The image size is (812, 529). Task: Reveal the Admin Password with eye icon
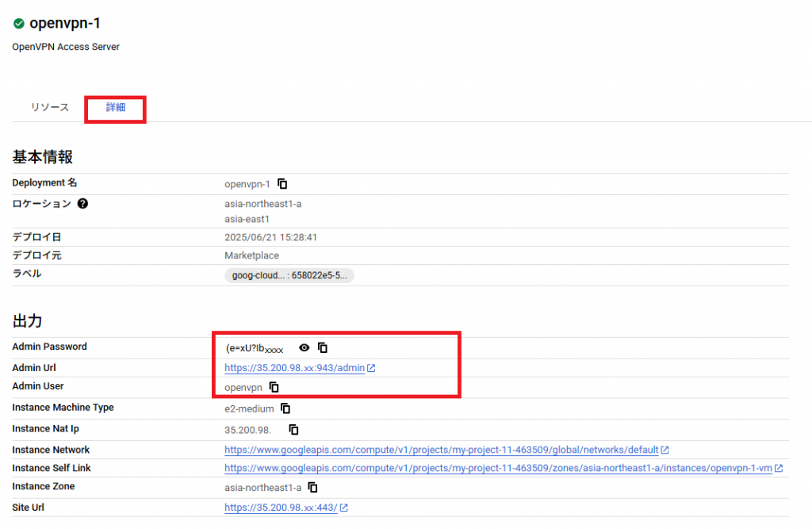(x=304, y=347)
